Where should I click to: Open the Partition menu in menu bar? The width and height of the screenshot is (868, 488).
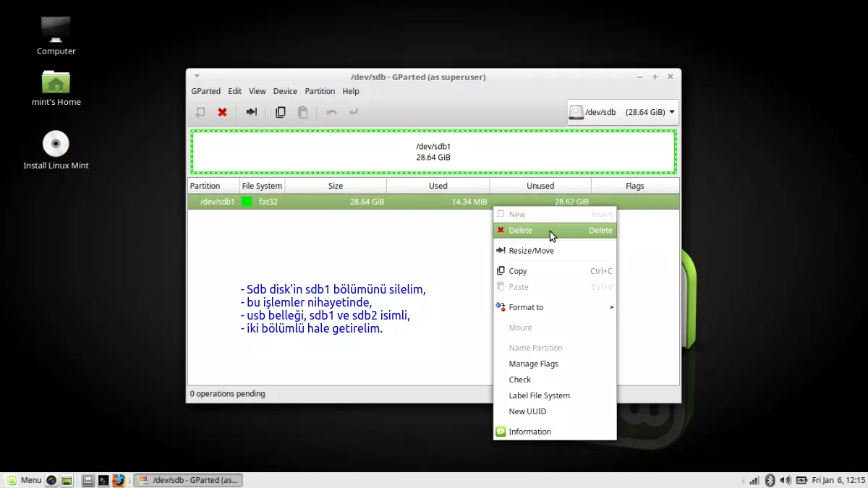[320, 91]
